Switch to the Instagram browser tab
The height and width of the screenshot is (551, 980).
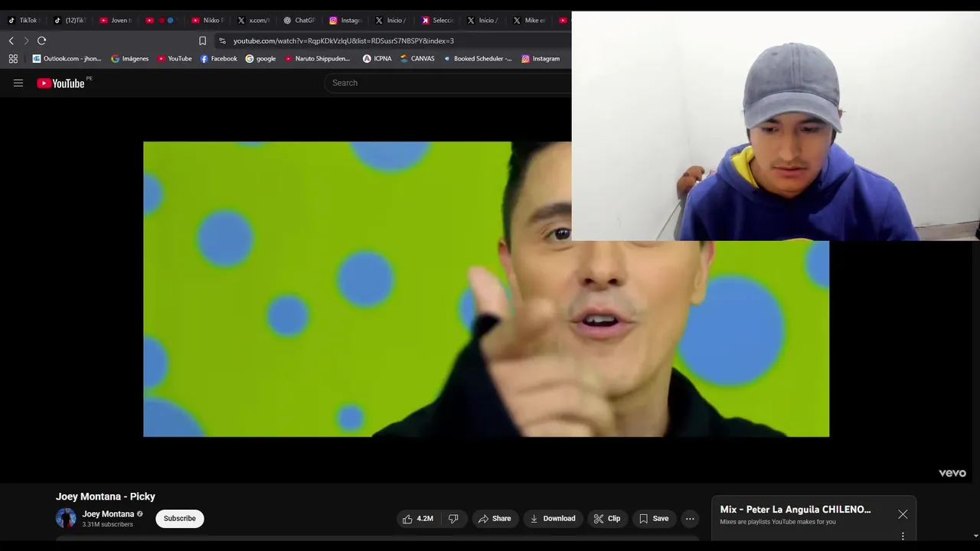[345, 21]
